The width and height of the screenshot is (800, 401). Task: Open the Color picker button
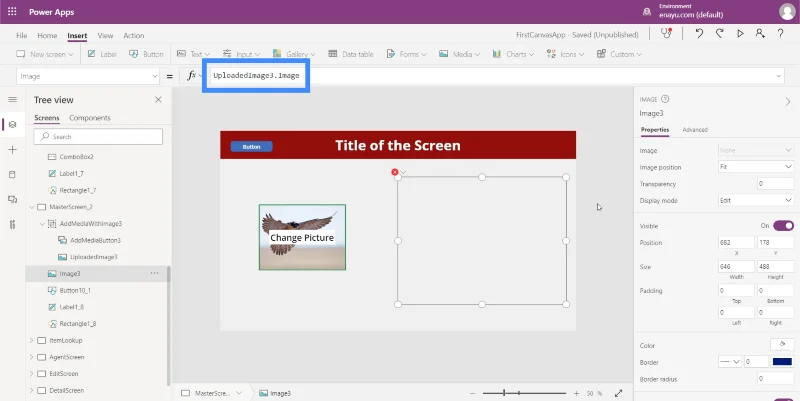(782, 345)
